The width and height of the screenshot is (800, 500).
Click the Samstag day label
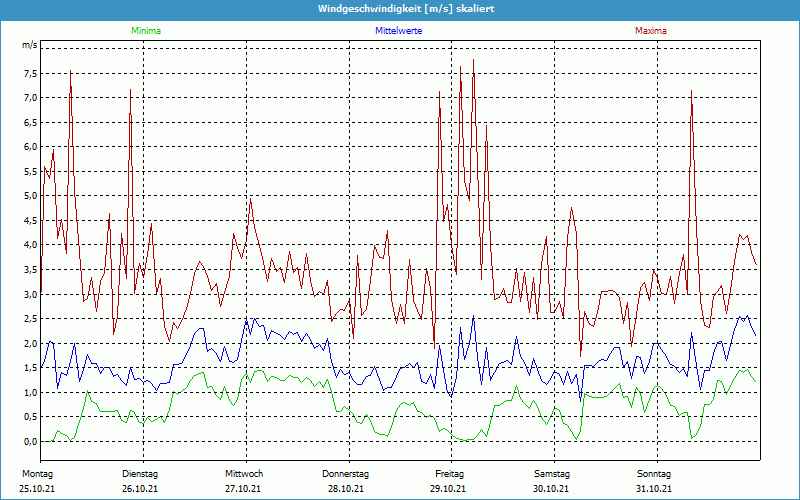(x=552, y=474)
